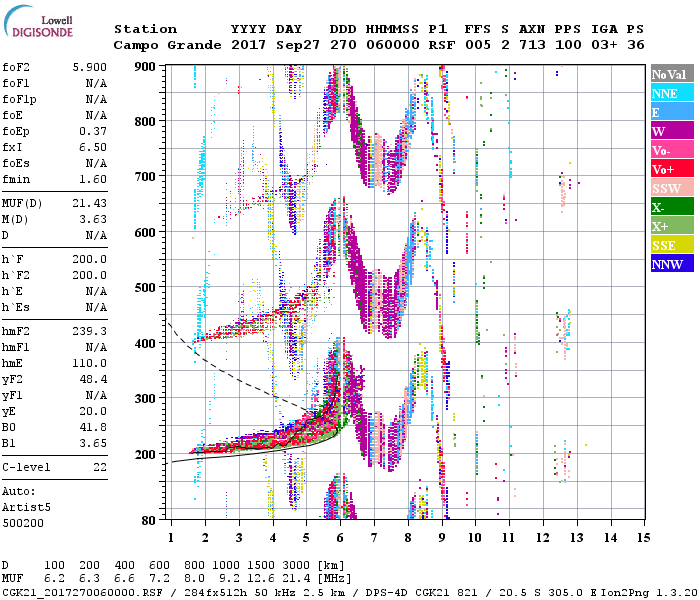This screenshot has height=600, width=700.
Task: Click the Lowell Digisonde logo
Action: point(38,21)
